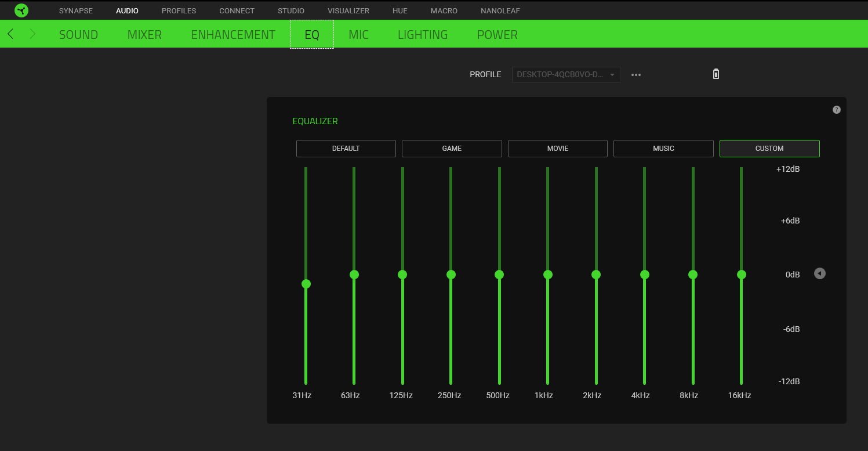Choose the Music equalizer preset
Screen dimensions: 868x451
coord(663,149)
